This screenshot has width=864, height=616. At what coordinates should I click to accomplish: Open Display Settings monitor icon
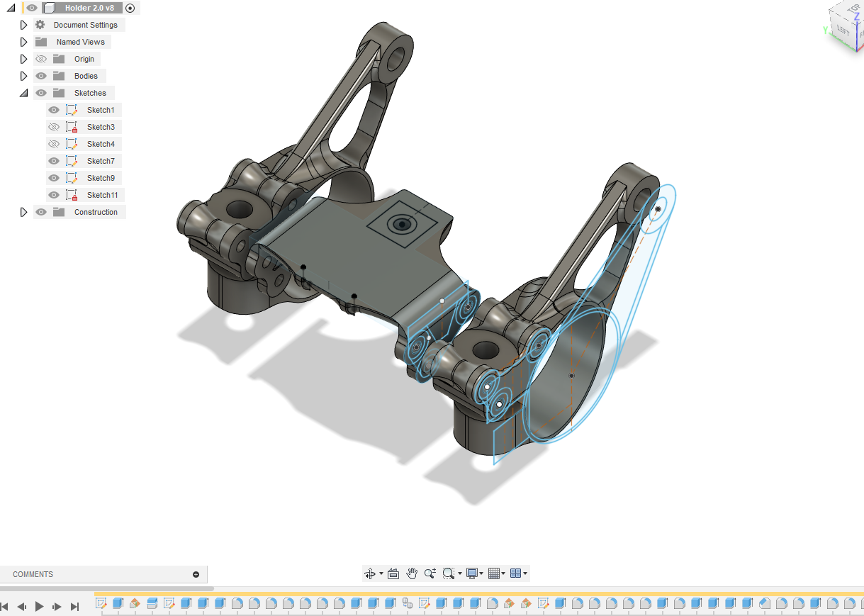[472, 573]
